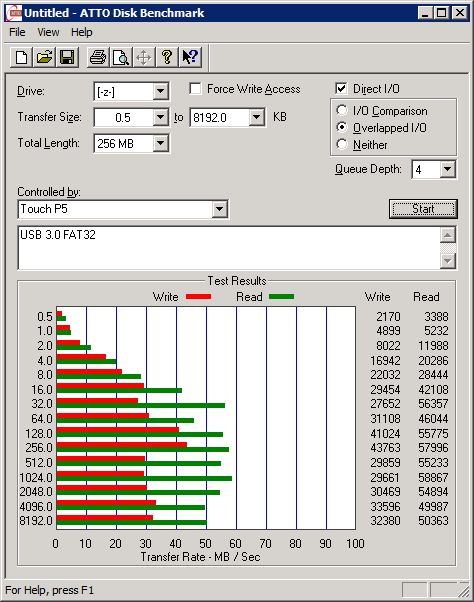
Task: Uncheck the Direct I/O checkbox
Action: point(341,89)
